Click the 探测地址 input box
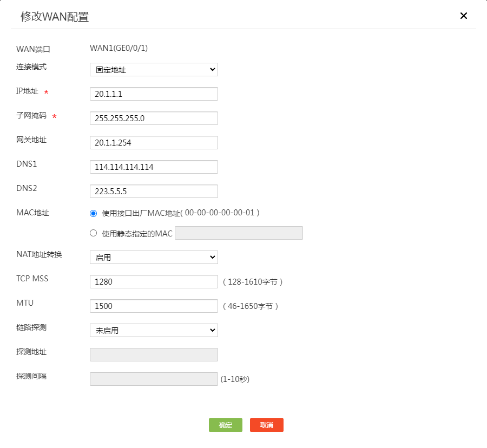Viewport: 487px width, 448px height. 154,354
